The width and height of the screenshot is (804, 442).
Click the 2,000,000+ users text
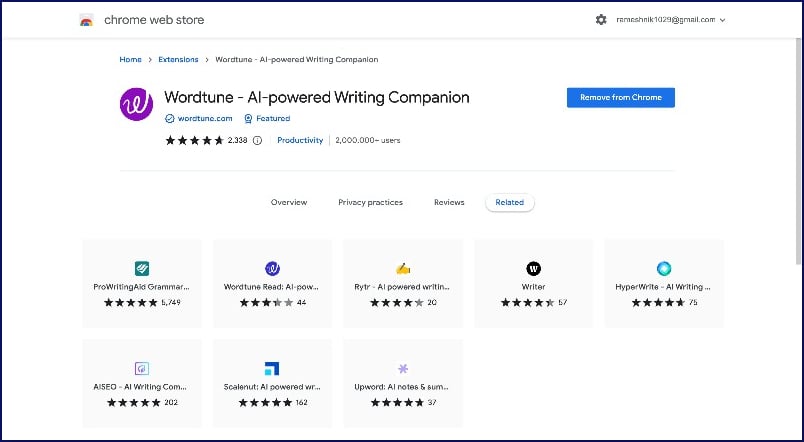click(x=368, y=140)
